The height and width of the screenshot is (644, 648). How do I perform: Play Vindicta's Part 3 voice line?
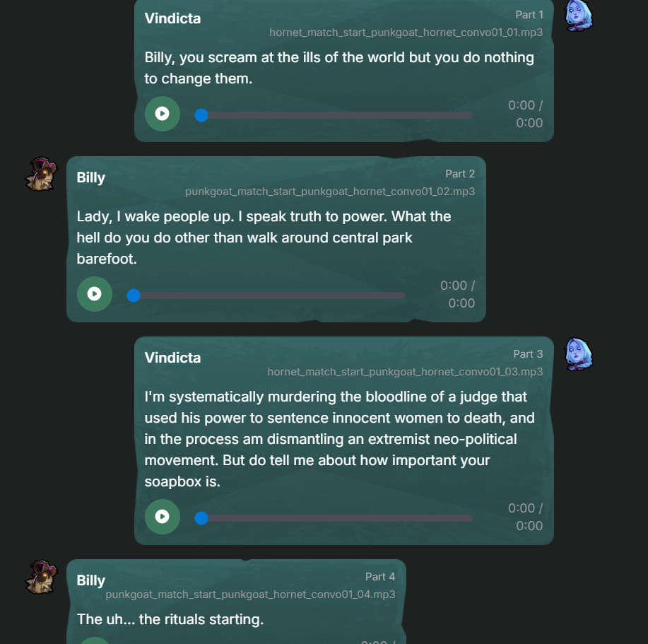(x=162, y=517)
